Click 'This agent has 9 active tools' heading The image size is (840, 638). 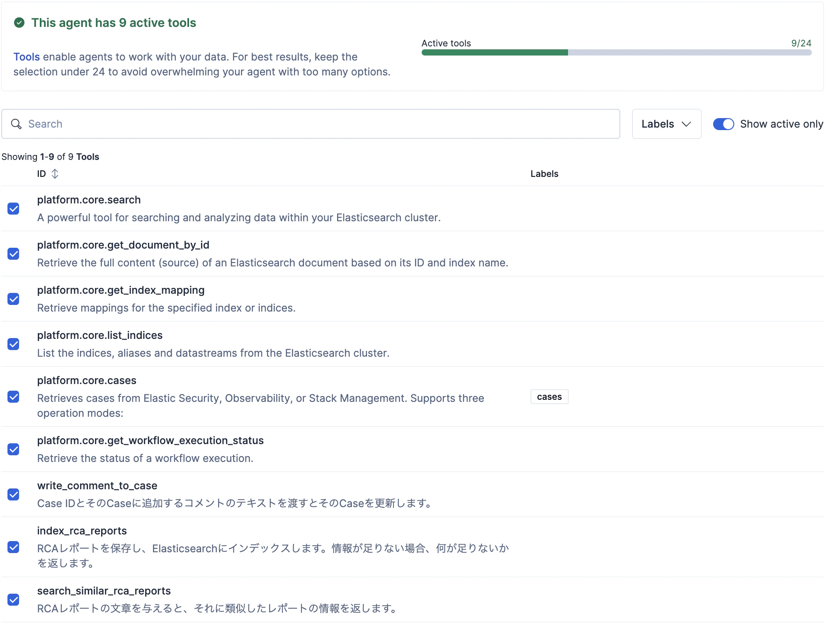click(114, 23)
